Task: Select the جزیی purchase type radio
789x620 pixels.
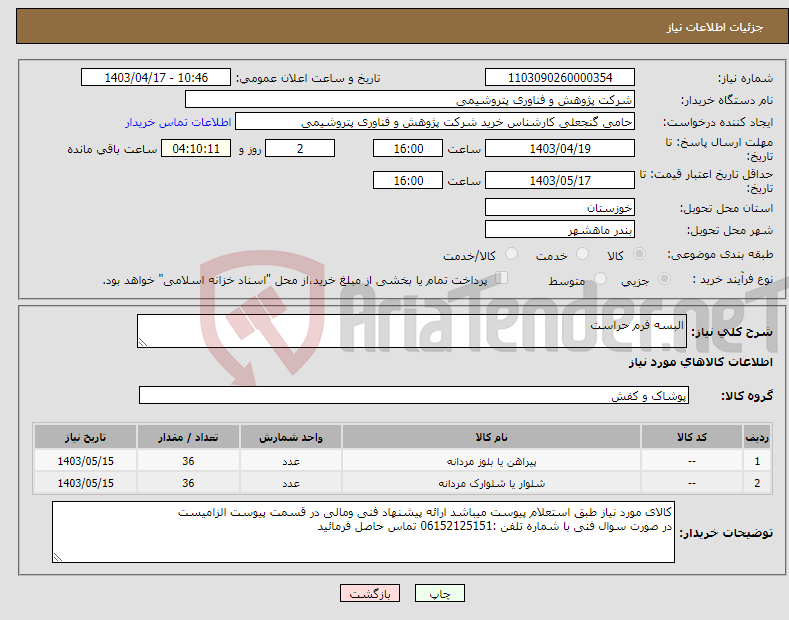Action: 664,278
